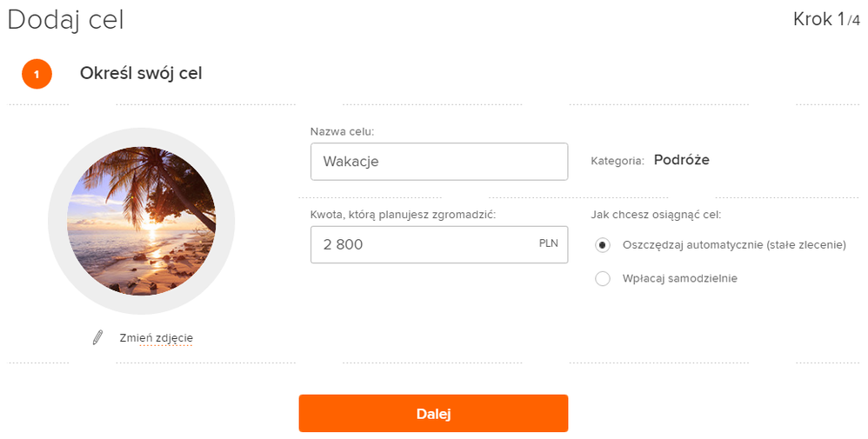The image size is (868, 439).
Task: Click the beach photo goal image
Action: click(141, 221)
